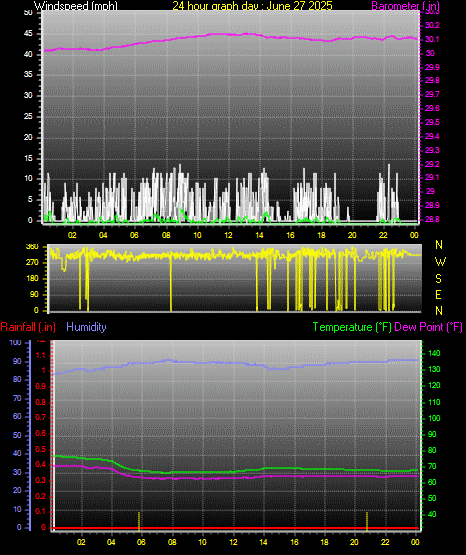Click the Barometer (in) axis title
Image resolution: width=466 pixels, height=555 pixels.
tap(405, 6)
